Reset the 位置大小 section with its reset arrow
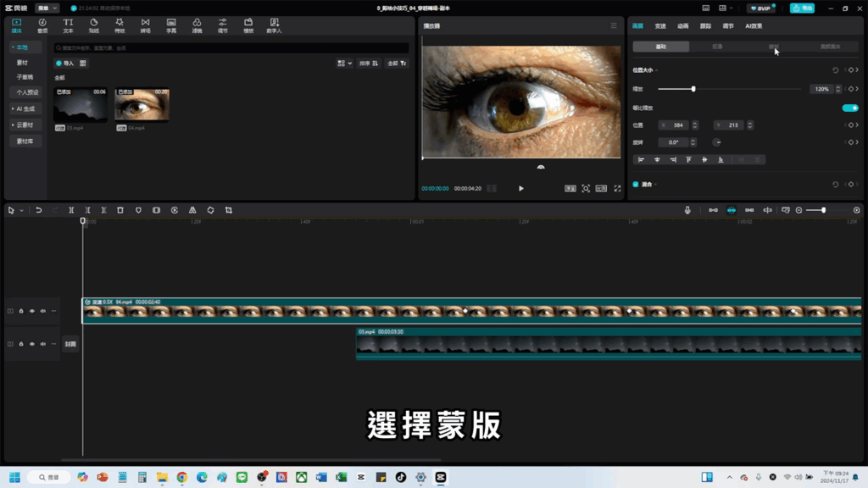The width and height of the screenshot is (868, 488). pos(835,70)
